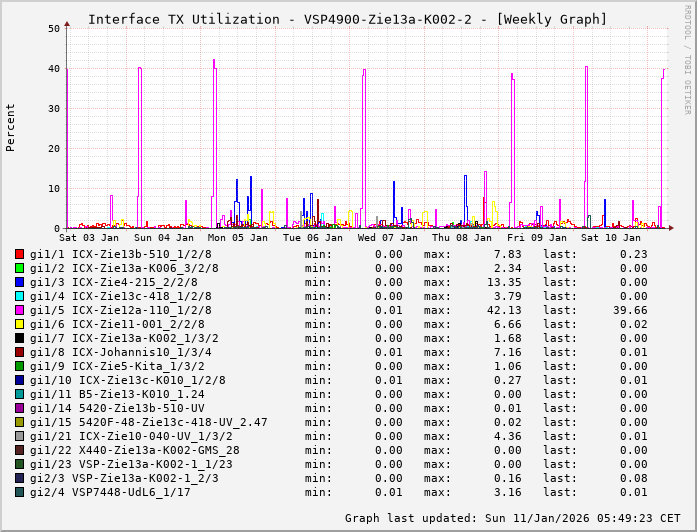Click the gray gi1/21 legend swatch
The image size is (697, 532).
[20, 436]
